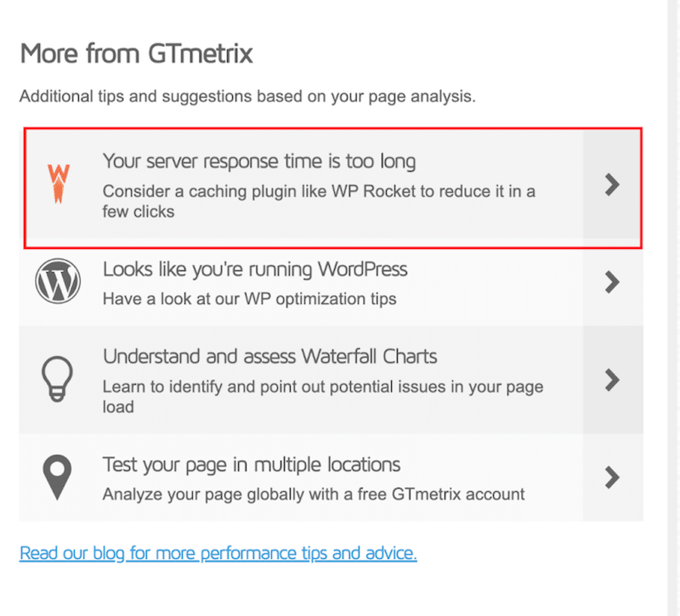Viewport: 680px width, 616px height.
Task: Expand the multiple locations testing chevron
Action: tap(614, 478)
